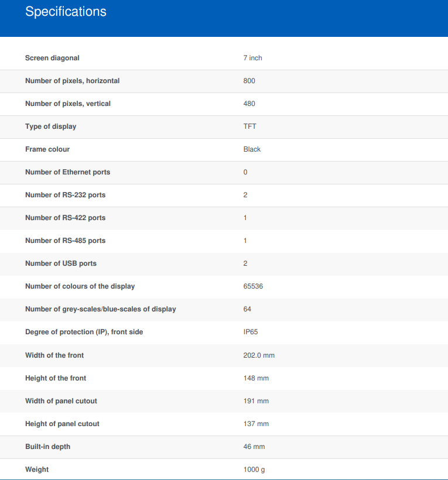Click the '800' pixel value

pos(249,81)
